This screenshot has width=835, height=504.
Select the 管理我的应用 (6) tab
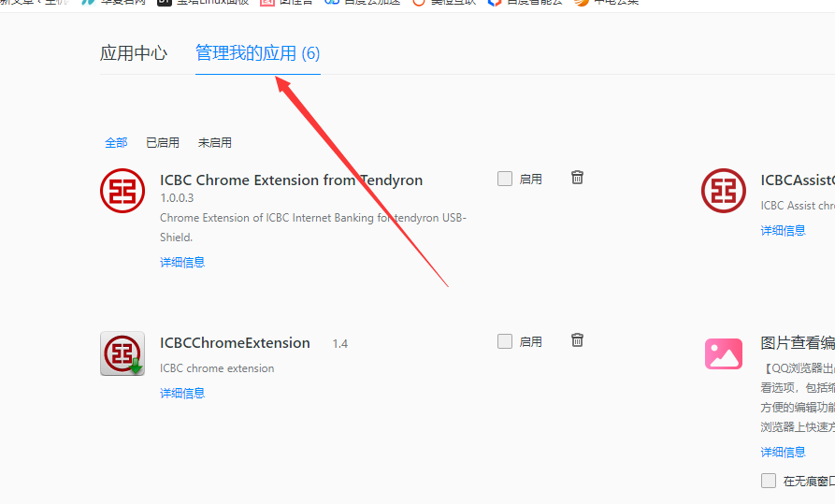point(258,53)
